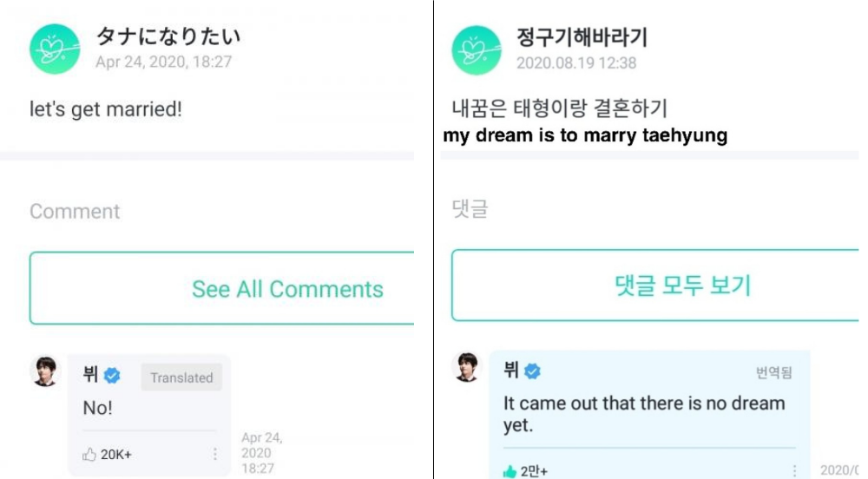
Task: Open the three-dot menu on the "No!" comment
Action: point(214,454)
